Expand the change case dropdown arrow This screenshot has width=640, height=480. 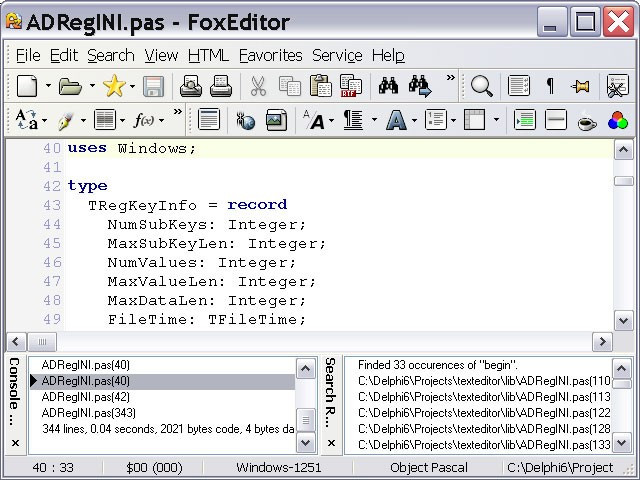44,120
